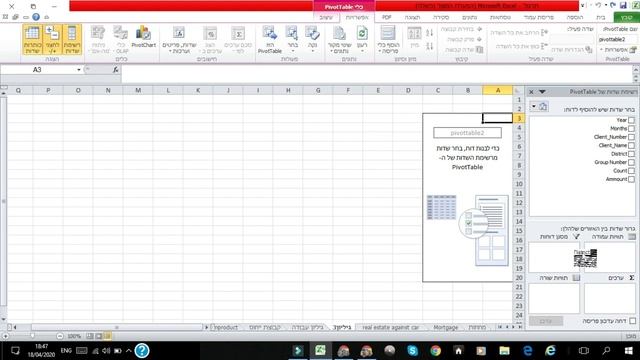Click Expand Entire Field button
The height and width of the screenshot is (360, 640).
pos(519,33)
